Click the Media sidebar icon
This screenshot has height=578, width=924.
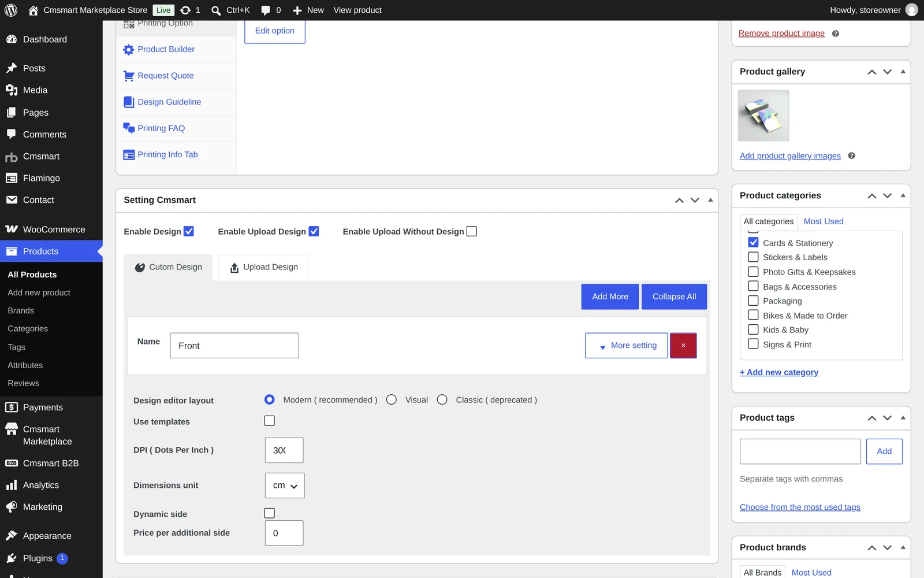click(x=12, y=90)
